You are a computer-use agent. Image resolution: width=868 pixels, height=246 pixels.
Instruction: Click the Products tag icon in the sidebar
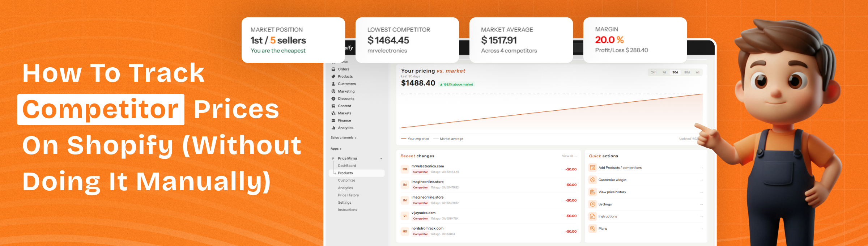point(333,76)
